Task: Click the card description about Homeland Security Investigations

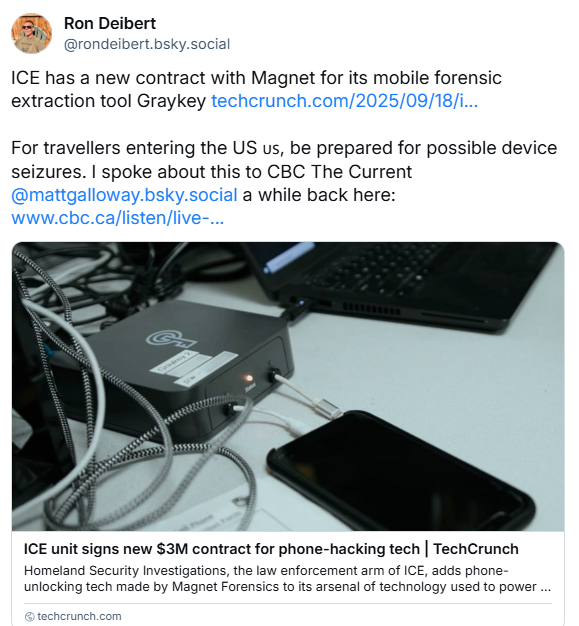Action: pyautogui.click(x=288, y=578)
